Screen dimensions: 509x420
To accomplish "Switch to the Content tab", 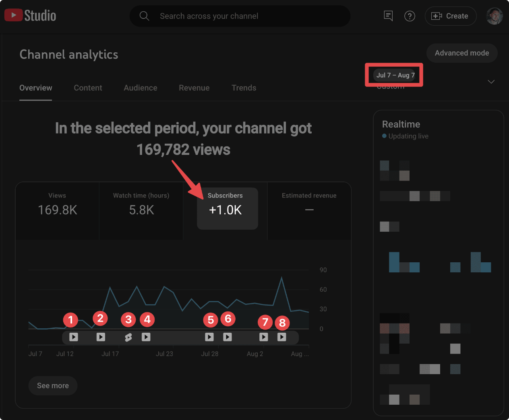I will click(88, 88).
